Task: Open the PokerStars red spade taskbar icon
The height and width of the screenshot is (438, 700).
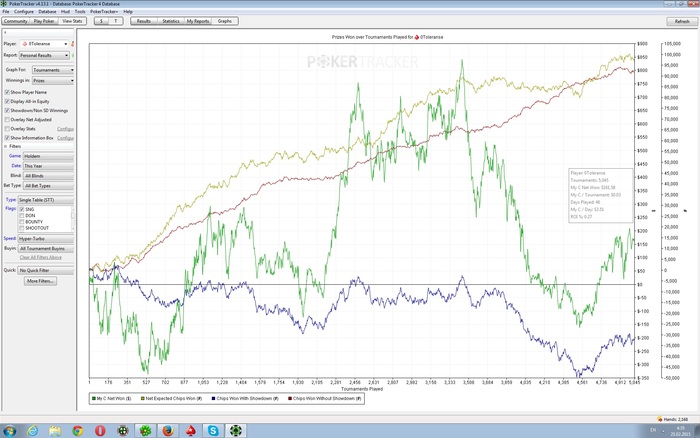Action: pos(191,431)
